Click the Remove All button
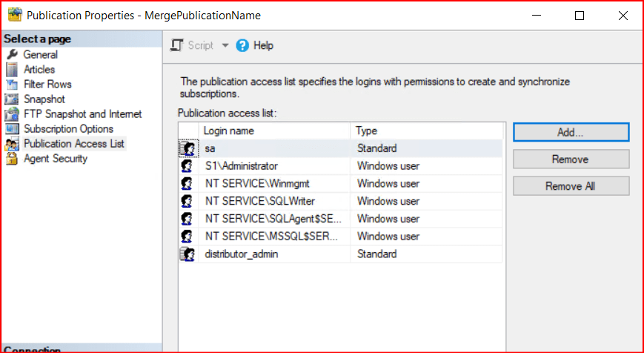 coord(570,186)
